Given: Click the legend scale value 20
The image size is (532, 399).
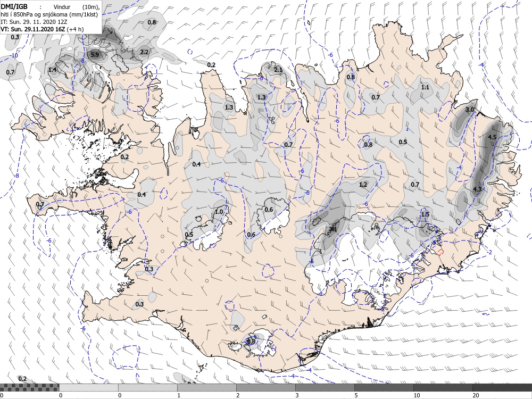Looking at the screenshot, I should pyautogui.click(x=475, y=395).
